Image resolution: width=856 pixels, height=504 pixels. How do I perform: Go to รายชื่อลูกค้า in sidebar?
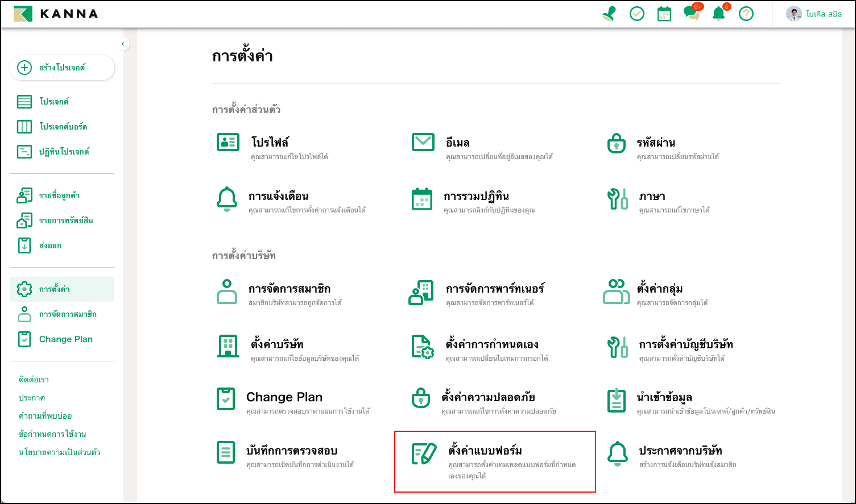click(x=59, y=195)
